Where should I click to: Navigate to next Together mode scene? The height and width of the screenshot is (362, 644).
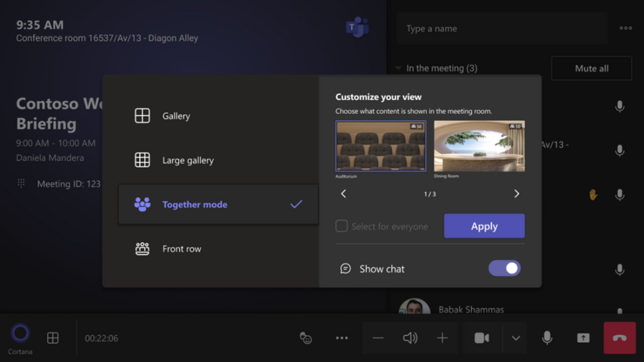[516, 194]
